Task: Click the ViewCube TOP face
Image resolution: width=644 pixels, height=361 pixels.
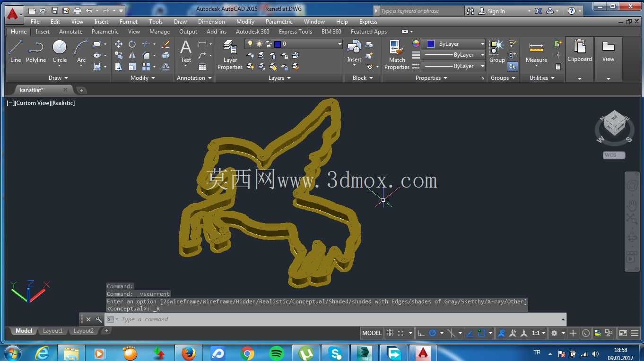Action: click(x=614, y=118)
